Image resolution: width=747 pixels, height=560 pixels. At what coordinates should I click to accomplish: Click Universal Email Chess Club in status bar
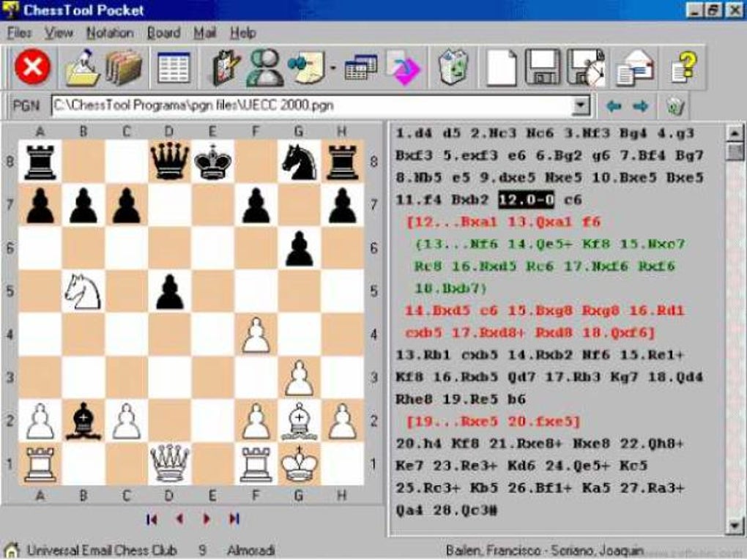[102, 550]
